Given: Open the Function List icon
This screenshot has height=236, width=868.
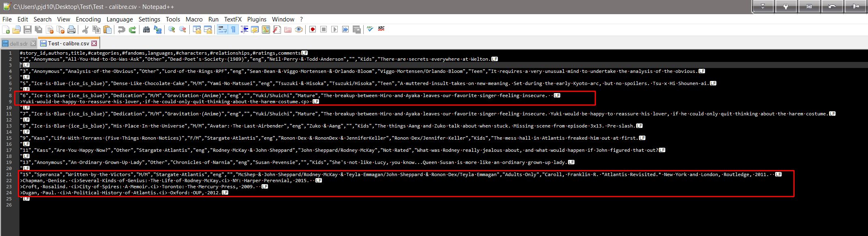Looking at the screenshot, I should pos(277,30).
